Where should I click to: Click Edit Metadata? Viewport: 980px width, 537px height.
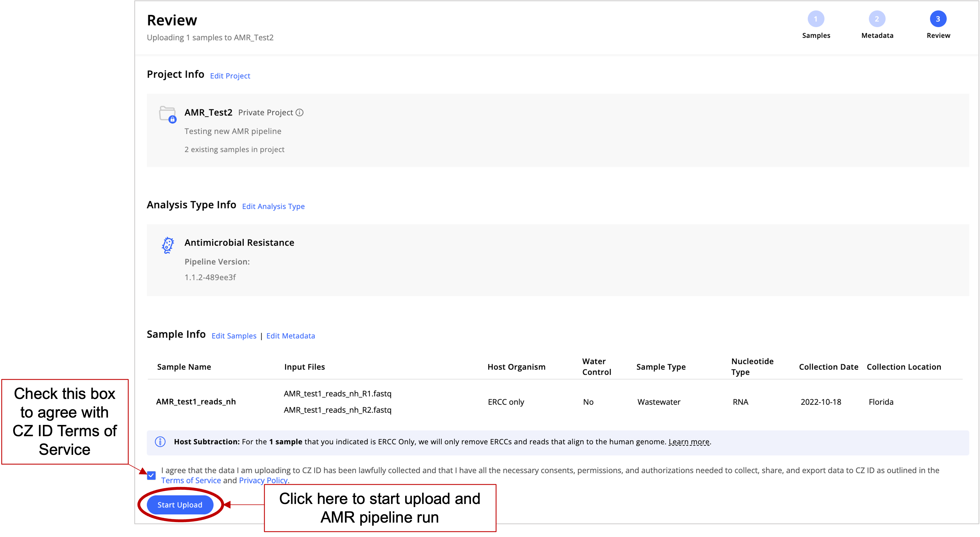click(290, 336)
